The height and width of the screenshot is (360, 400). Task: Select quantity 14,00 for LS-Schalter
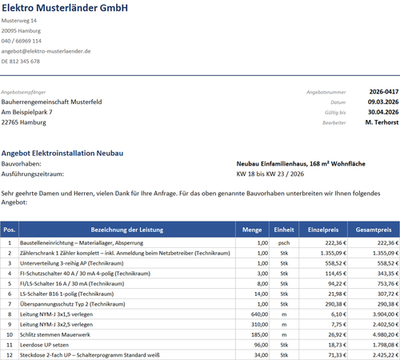[261, 294]
